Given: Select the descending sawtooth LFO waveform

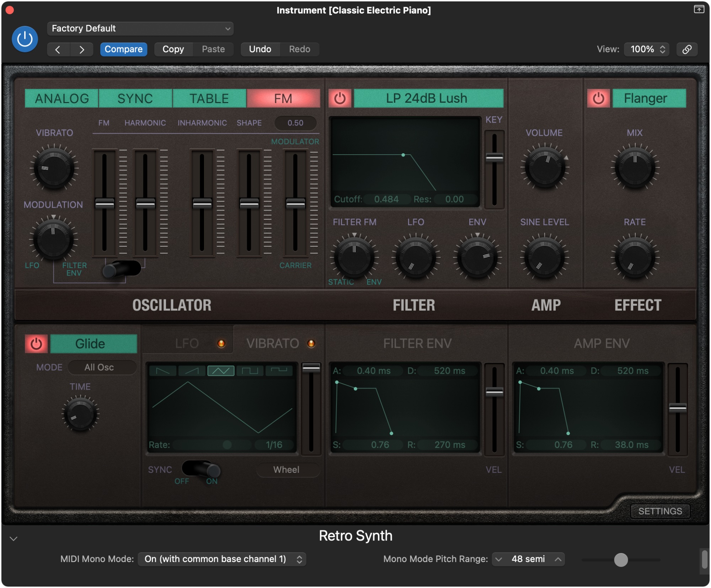Looking at the screenshot, I should coord(163,371).
